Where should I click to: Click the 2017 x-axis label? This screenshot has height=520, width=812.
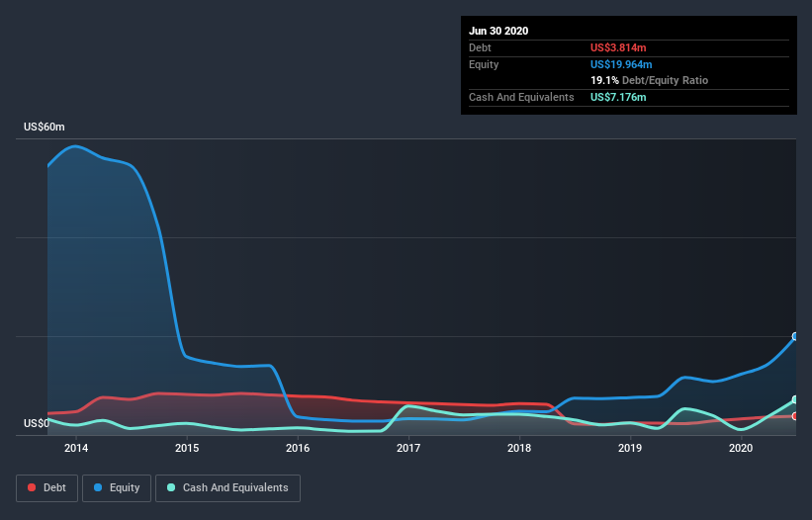(408, 448)
